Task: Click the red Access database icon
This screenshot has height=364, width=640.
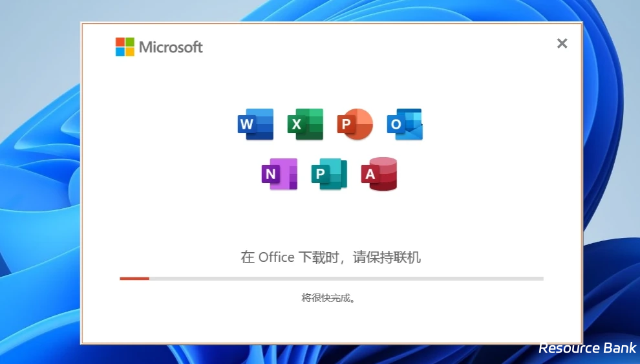Action: click(x=379, y=174)
